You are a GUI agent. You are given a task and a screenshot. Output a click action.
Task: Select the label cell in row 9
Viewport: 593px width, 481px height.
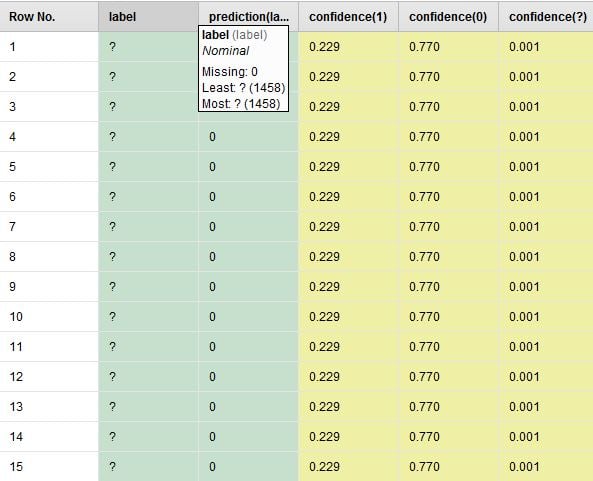pyautogui.click(x=148, y=287)
